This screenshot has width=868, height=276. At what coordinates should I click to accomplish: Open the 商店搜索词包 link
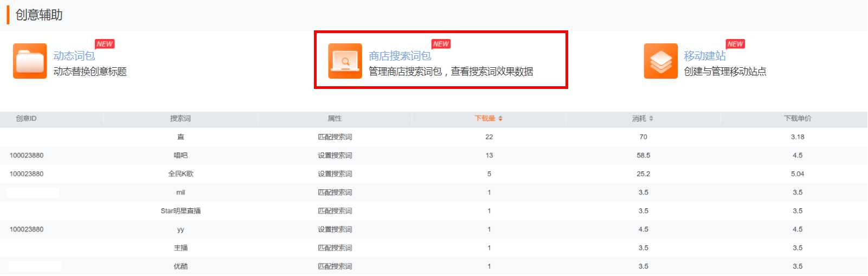pyautogui.click(x=400, y=56)
